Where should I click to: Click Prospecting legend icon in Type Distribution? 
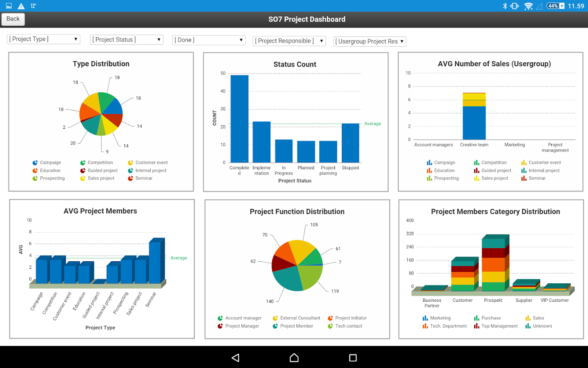(35, 178)
